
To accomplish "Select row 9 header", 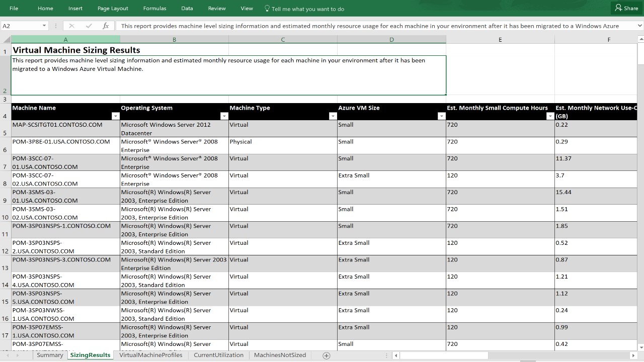I will tap(5, 196).
